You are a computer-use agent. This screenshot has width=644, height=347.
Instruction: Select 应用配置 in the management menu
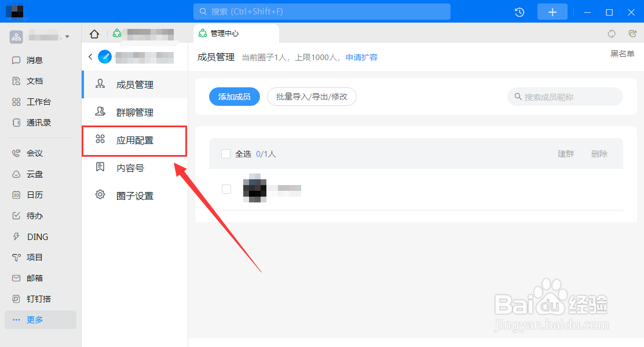tap(134, 139)
